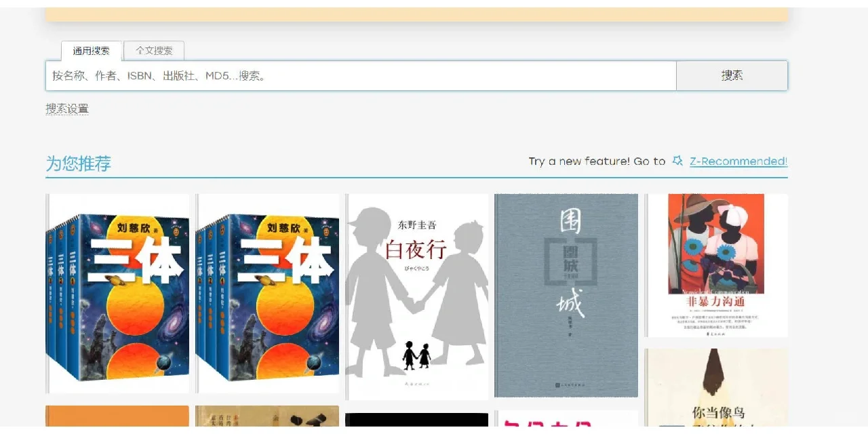Select the 白夜行 book cover
The height and width of the screenshot is (434, 868).
pos(417,297)
